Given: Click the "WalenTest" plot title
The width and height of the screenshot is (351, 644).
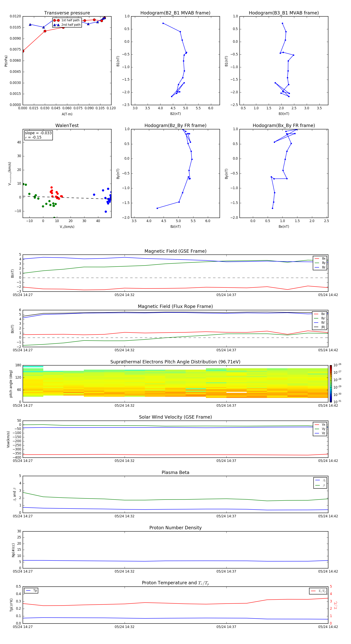Looking at the screenshot, I should click(x=67, y=125).
